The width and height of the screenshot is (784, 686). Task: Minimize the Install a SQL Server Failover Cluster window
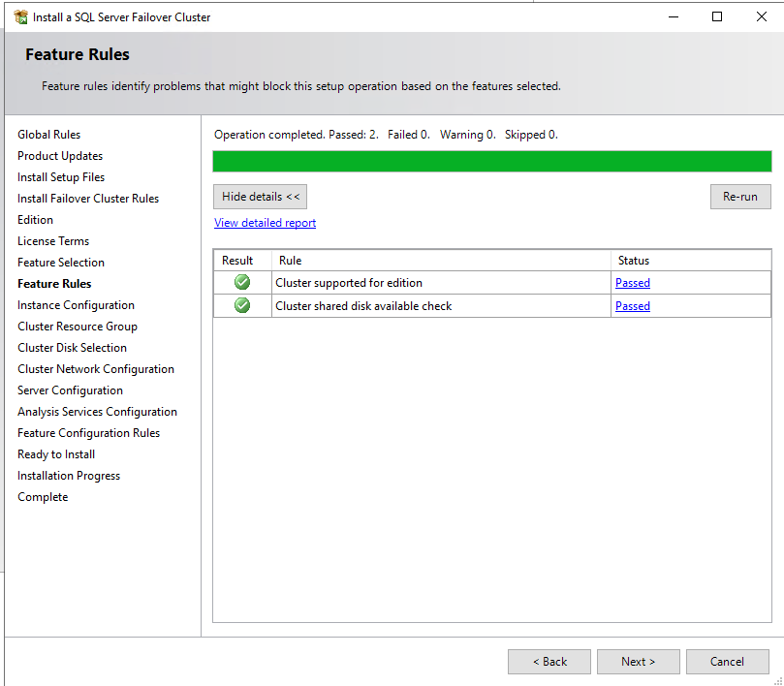click(674, 17)
